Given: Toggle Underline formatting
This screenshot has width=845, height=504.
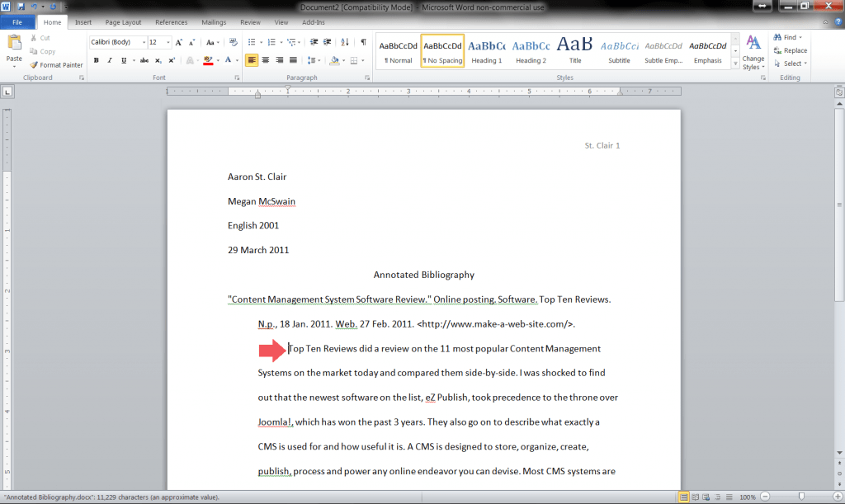Looking at the screenshot, I should (124, 60).
